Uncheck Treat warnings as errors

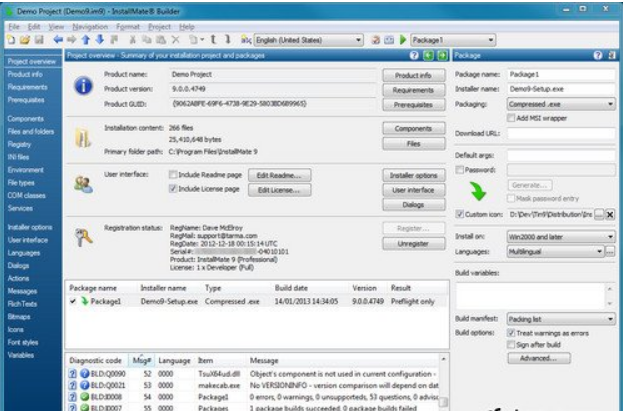(511, 333)
